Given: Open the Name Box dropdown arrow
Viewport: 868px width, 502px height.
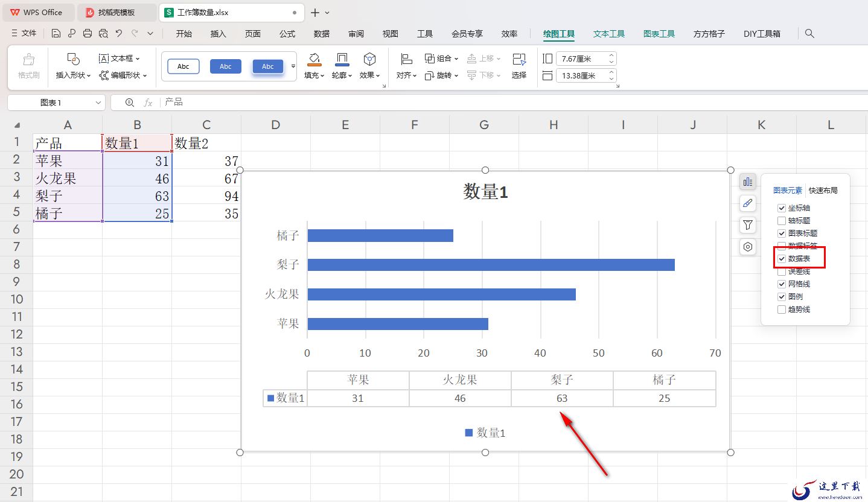Looking at the screenshot, I should pos(98,103).
